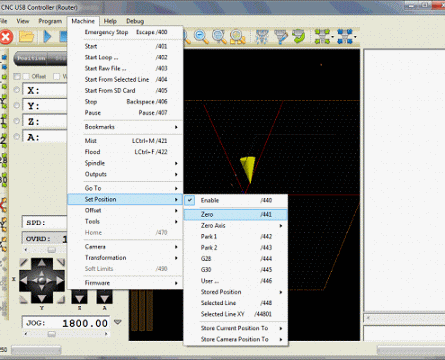Jog diagonally with upper-right corner arrow
This screenshot has width=445, height=360.
[x=60, y=263]
